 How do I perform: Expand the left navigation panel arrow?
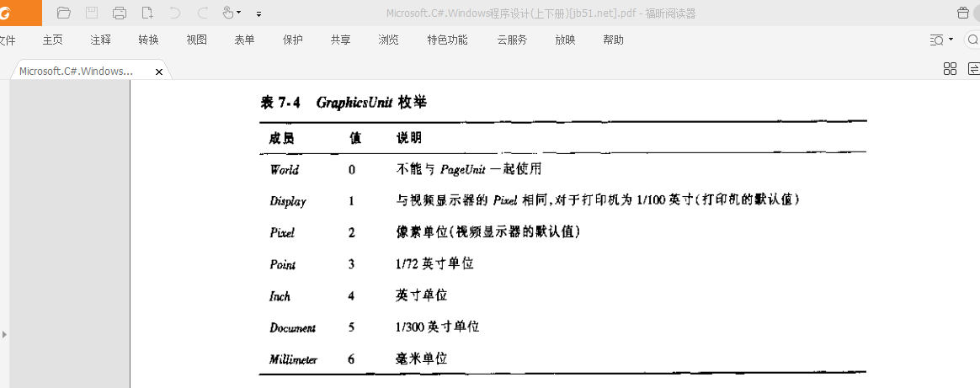click(4, 334)
